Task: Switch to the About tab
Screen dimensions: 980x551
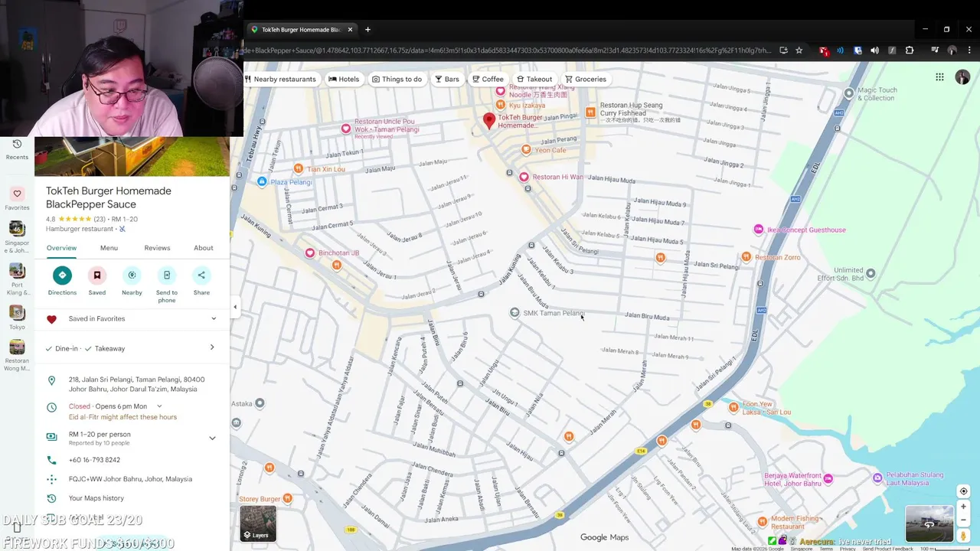Action: click(203, 248)
